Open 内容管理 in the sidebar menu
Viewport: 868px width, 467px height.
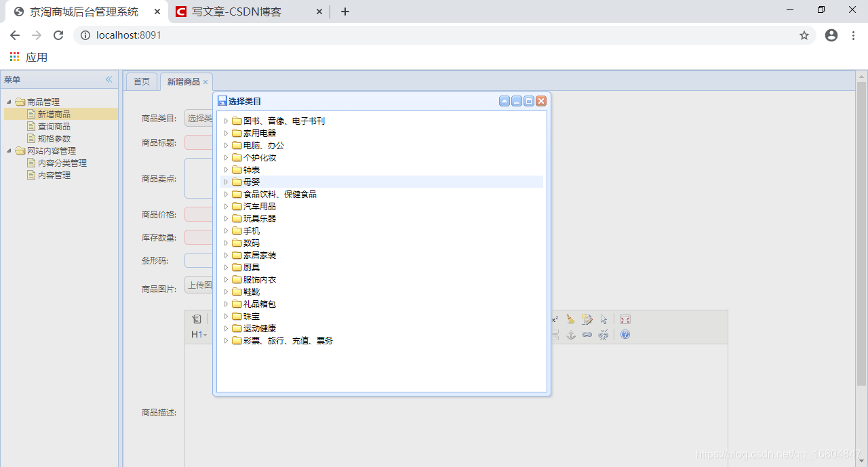coord(54,176)
